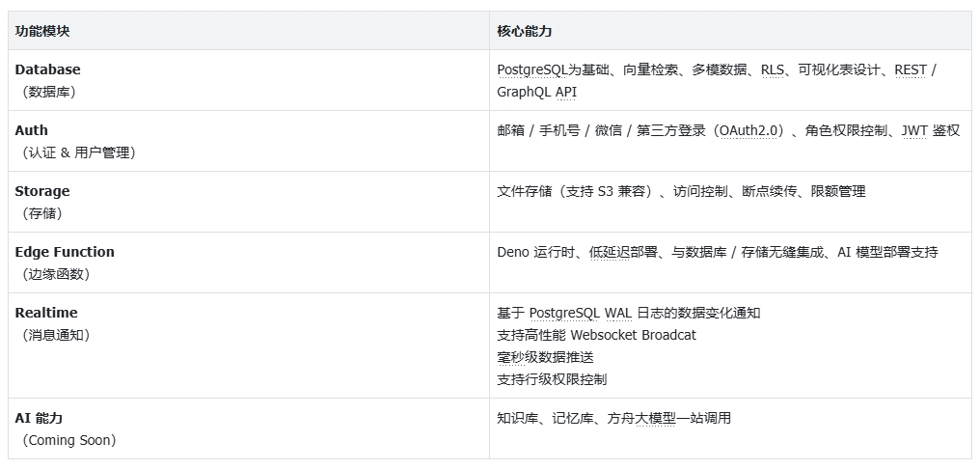Select the bold Realtime module name
The height and width of the screenshot is (470, 980).
tap(46, 312)
